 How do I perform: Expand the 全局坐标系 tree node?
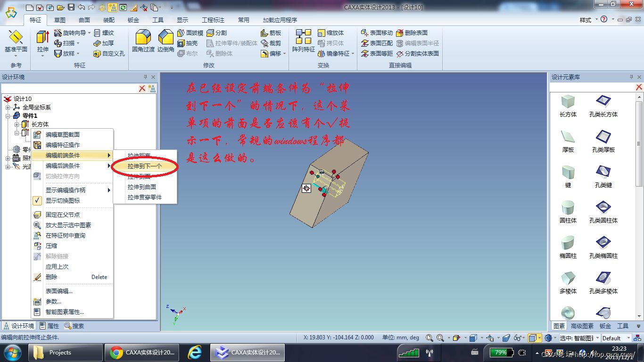tap(8, 107)
